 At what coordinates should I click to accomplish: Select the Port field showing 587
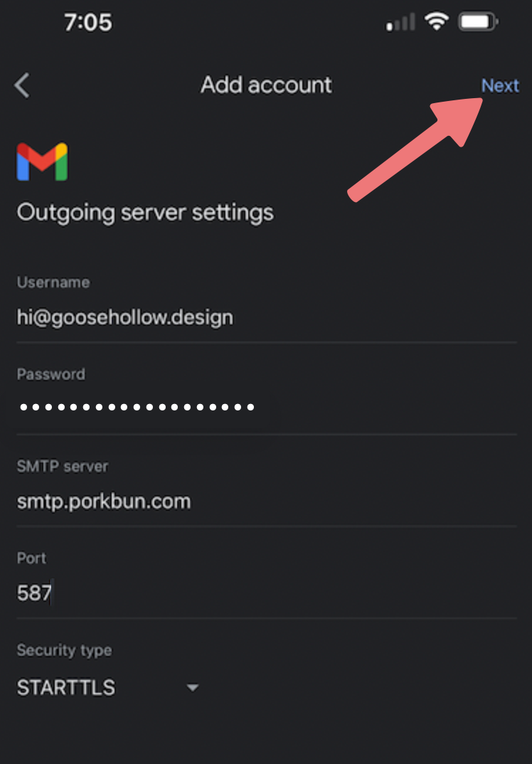pyautogui.click(x=267, y=593)
